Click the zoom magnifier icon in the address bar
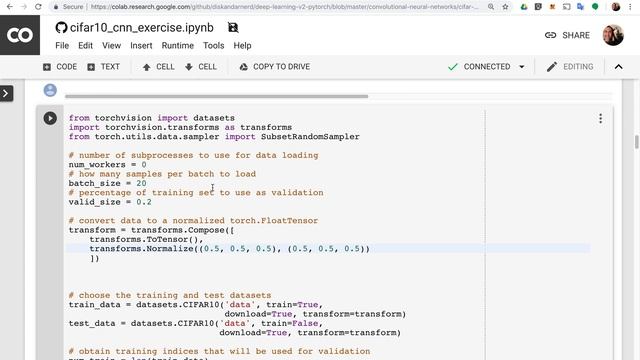 (x=491, y=7)
